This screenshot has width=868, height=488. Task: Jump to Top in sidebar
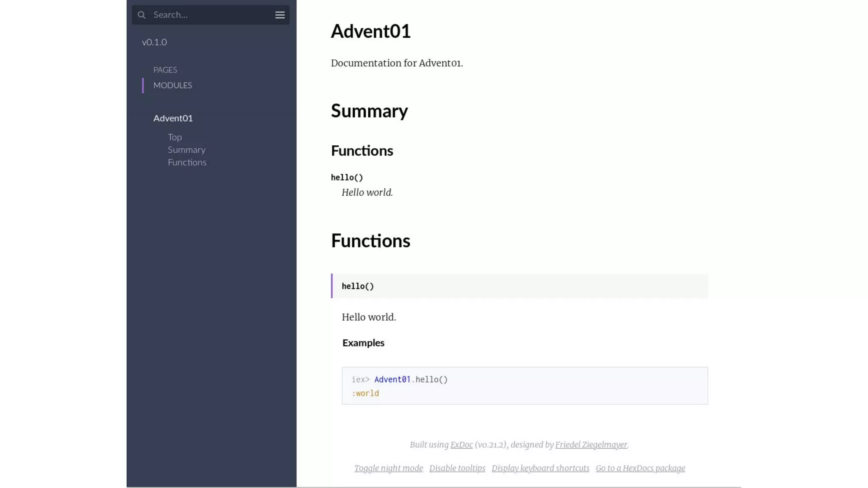point(175,137)
